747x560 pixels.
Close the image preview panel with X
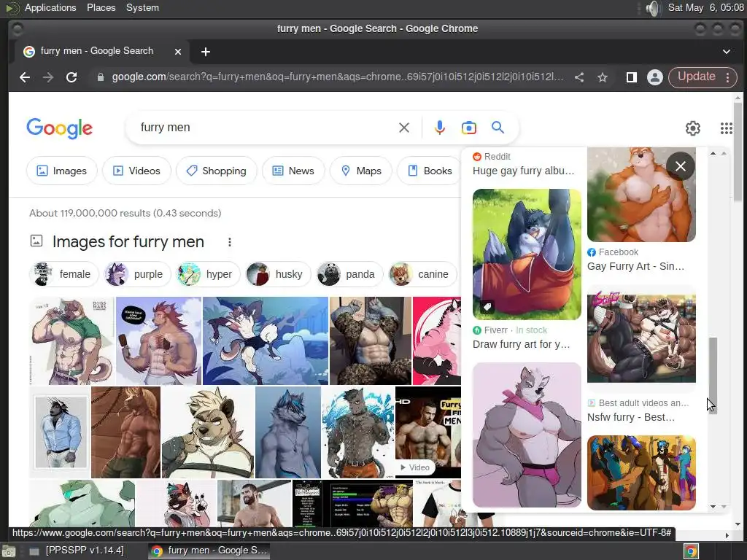(x=681, y=166)
